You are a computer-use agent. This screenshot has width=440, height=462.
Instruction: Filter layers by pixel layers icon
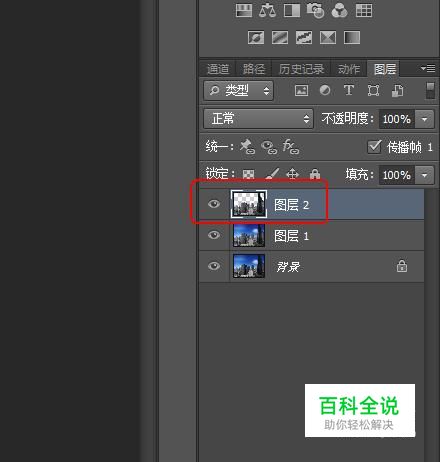tap(301, 90)
